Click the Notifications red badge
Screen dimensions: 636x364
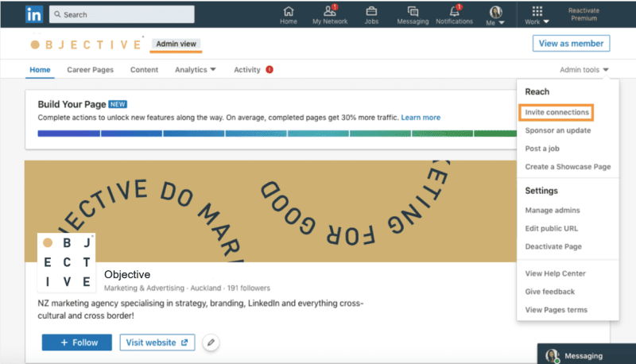click(459, 7)
